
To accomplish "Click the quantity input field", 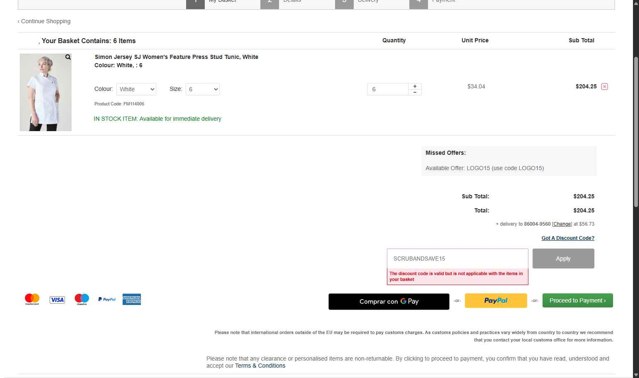I will pos(388,89).
